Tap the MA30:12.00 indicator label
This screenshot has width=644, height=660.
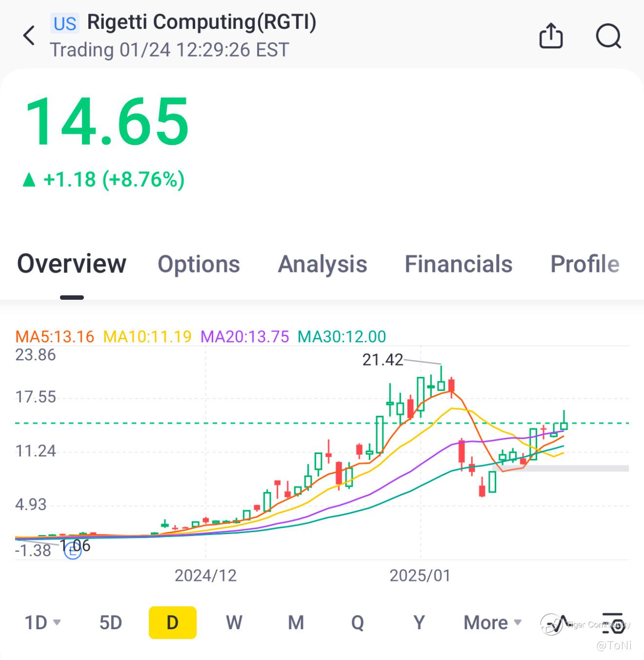[x=342, y=336]
